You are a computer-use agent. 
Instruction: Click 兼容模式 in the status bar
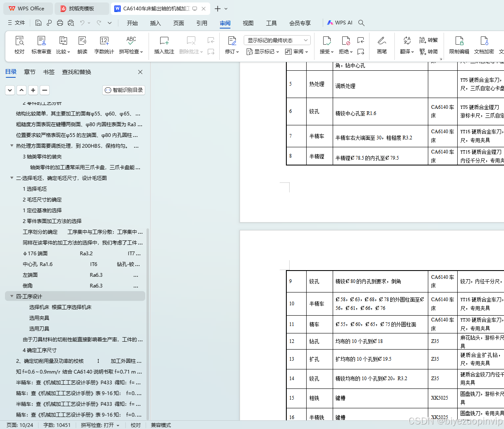161,425
